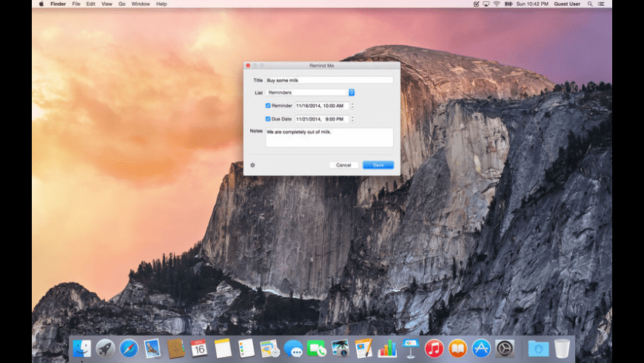Open Calendar icon showing 16
644x363 pixels.
[x=199, y=349]
